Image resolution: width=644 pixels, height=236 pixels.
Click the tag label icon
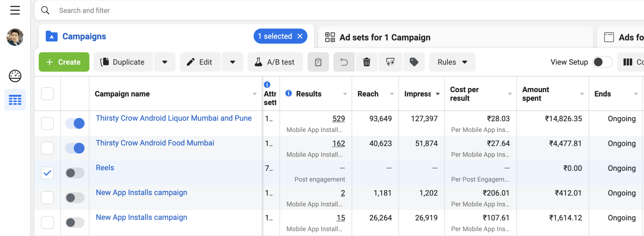pyautogui.click(x=414, y=62)
